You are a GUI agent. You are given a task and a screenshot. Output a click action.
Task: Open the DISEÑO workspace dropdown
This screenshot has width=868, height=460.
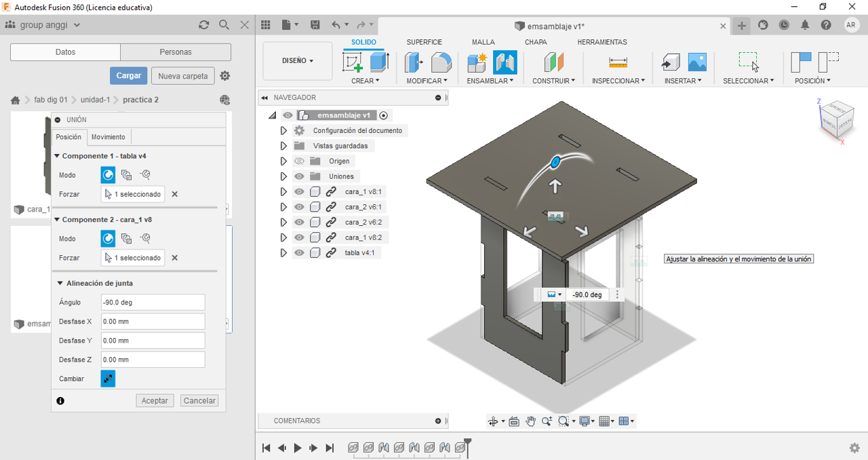coord(297,61)
